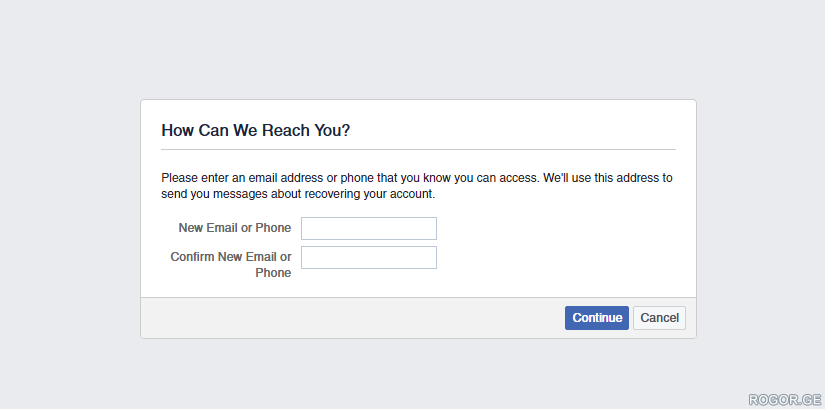The image size is (825, 409).
Task: Click the words "send you messages"
Action: click(215, 194)
